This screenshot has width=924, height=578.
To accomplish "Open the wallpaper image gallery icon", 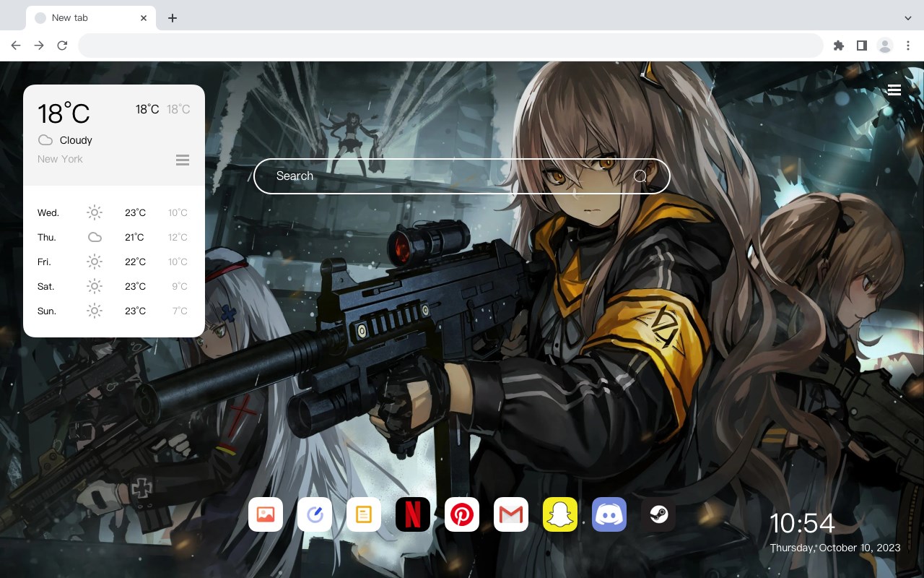I will point(266,514).
